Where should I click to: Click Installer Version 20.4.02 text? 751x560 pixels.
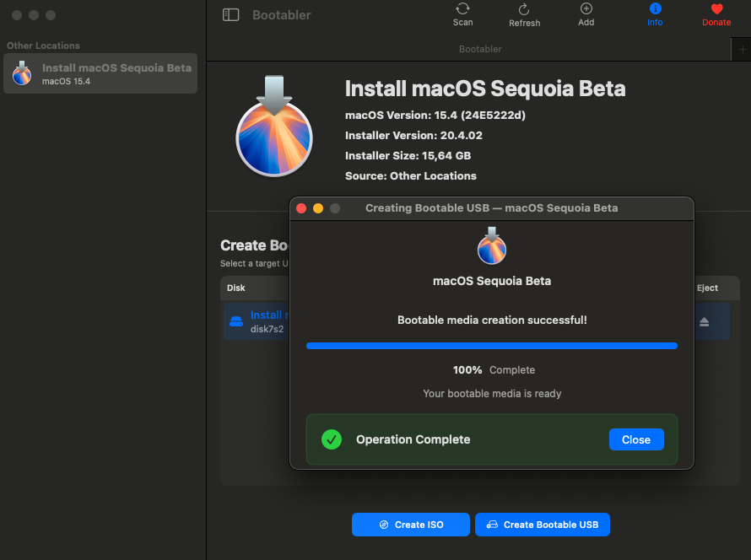coord(413,136)
